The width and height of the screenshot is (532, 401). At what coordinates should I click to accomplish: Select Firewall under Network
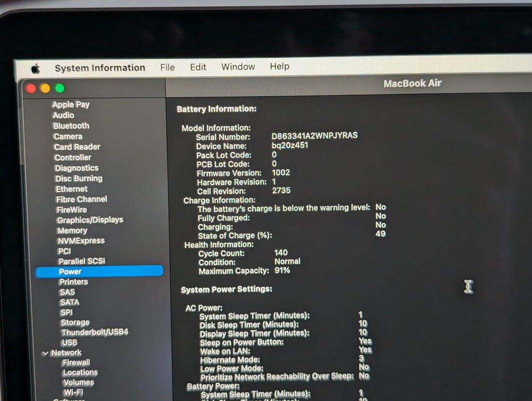[x=76, y=363]
